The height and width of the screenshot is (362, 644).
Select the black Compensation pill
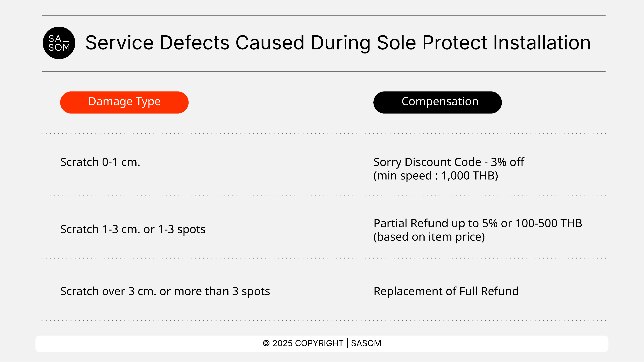437,102
